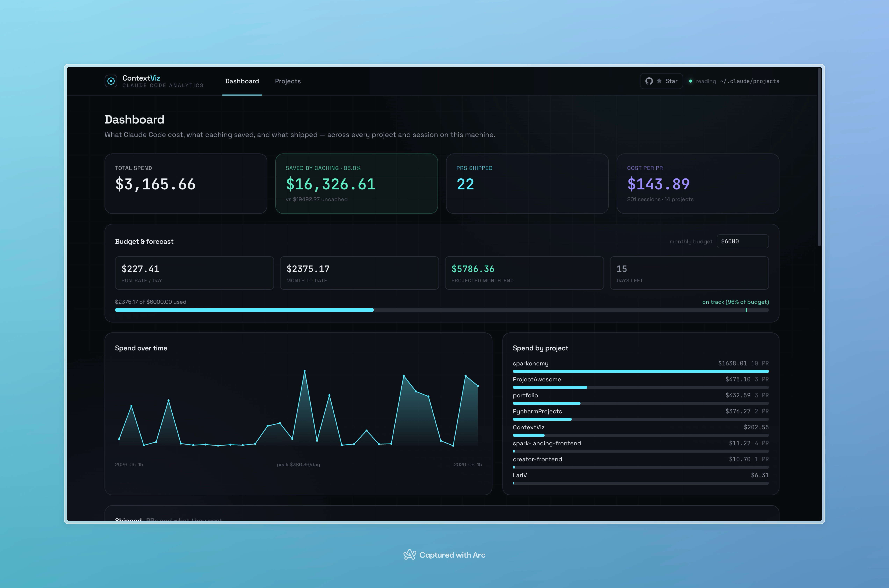Click the 'peak $386.36/day' chart label

point(298,465)
